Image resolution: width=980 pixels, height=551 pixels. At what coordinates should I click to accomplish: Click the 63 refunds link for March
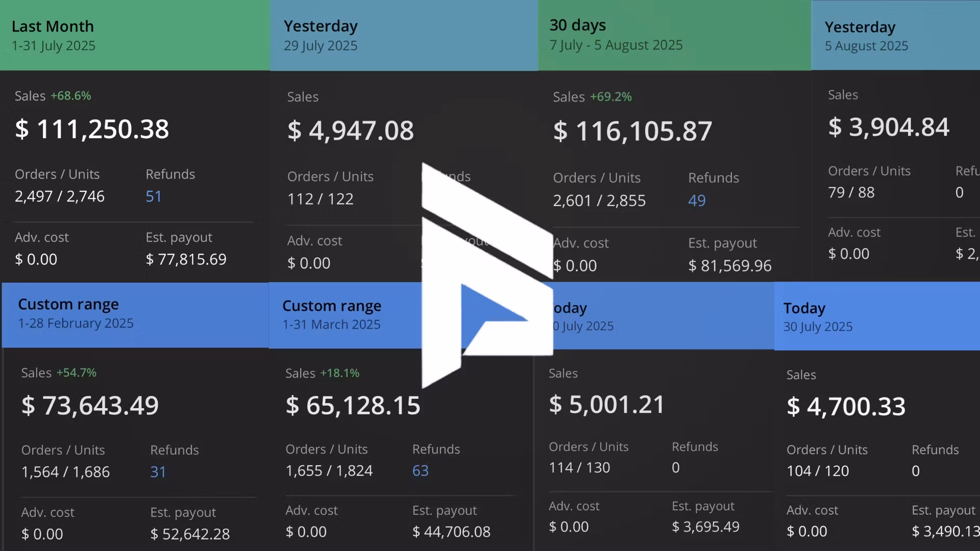[420, 470]
